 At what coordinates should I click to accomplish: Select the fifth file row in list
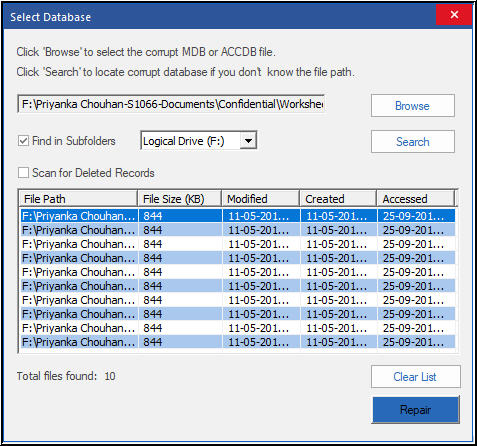click(238, 272)
